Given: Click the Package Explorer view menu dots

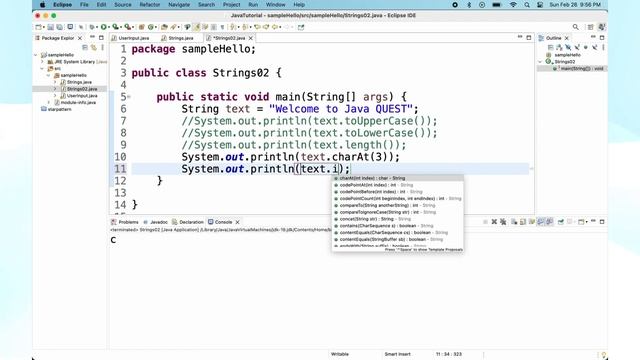Looking at the screenshot, I should click(102, 47).
